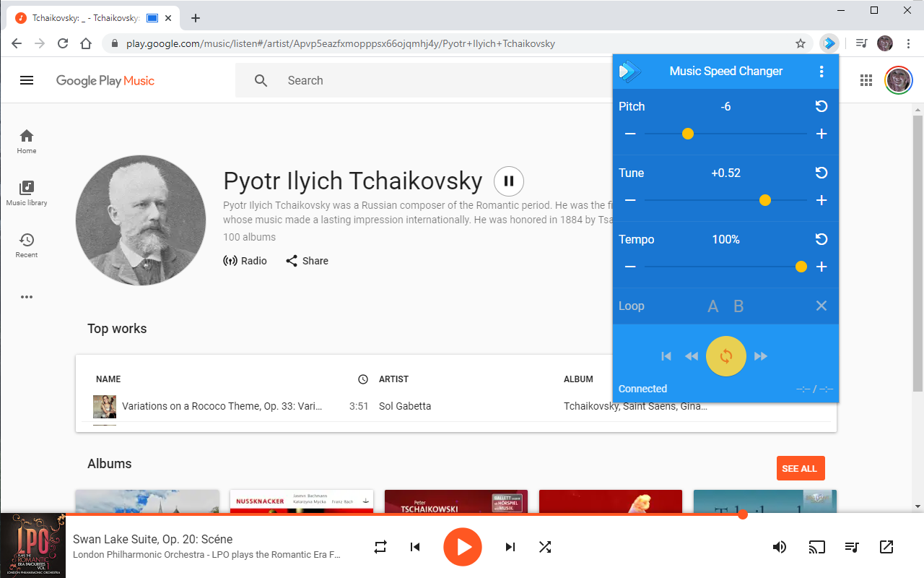Screen dimensions: 924x578
Task: Decrease Tune with the minus button
Action: pyautogui.click(x=630, y=200)
